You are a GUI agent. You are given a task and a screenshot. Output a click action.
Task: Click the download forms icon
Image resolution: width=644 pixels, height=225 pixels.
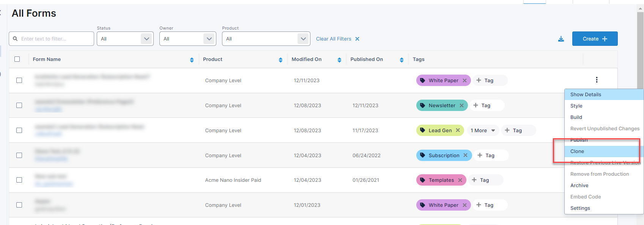561,39
